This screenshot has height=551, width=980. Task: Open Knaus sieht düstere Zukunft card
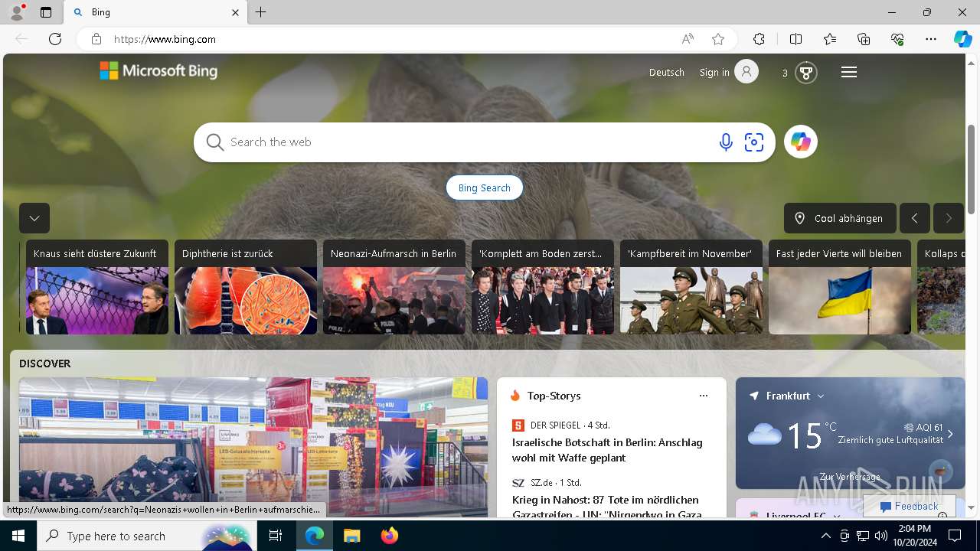pyautogui.click(x=97, y=287)
